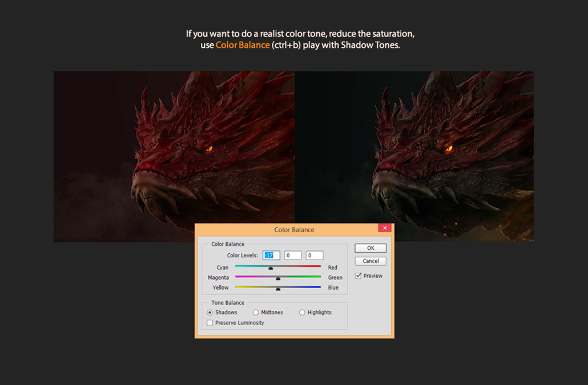This screenshot has width=588, height=385.
Task: Click the Color Balance dialog title bar
Action: [x=294, y=229]
